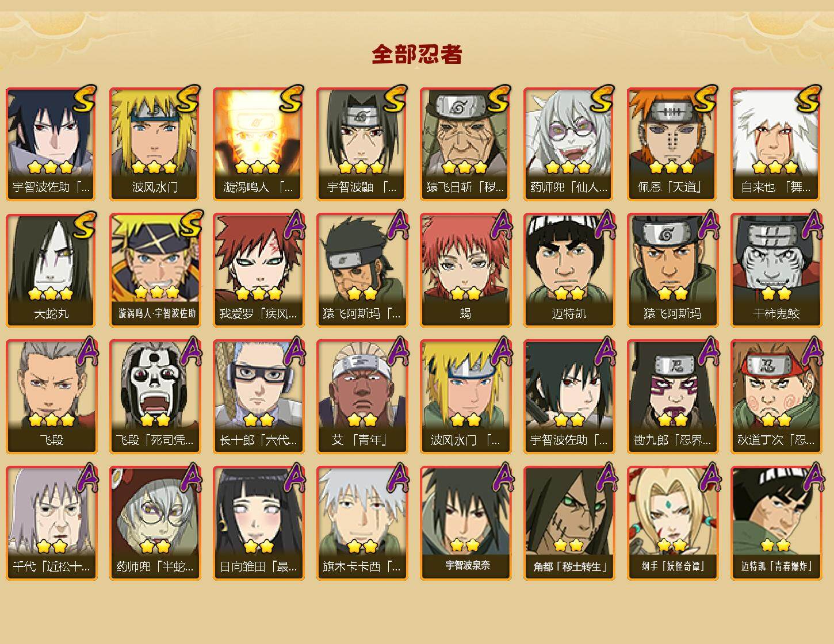Viewport: 834px width, 644px height.
Task: Open the 漩涡鸣人·宇智波佐助 duo card
Action: pos(155,270)
